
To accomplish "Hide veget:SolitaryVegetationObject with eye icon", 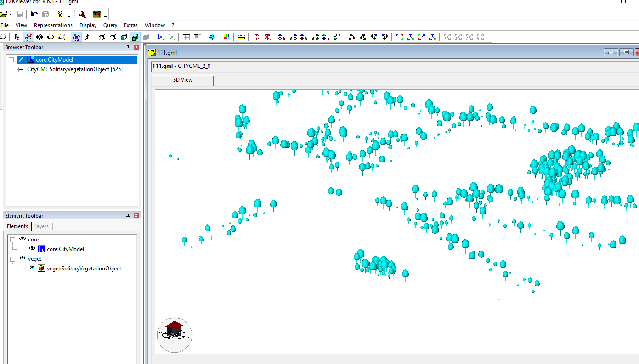I will (x=32, y=268).
